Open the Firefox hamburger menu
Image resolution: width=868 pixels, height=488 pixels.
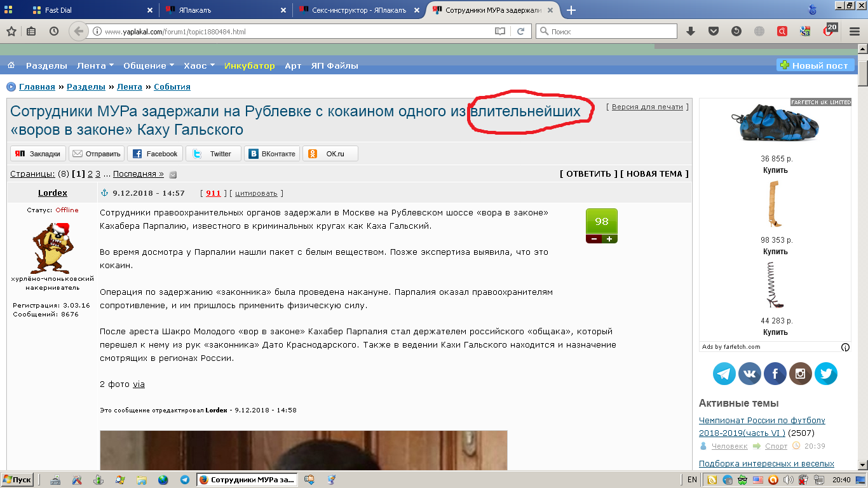pos(853,31)
